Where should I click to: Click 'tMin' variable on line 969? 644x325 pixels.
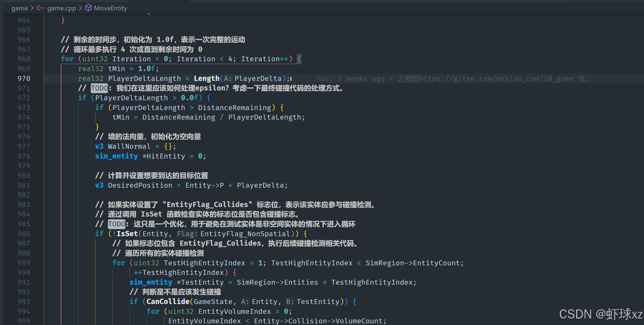pyautogui.click(x=117, y=69)
